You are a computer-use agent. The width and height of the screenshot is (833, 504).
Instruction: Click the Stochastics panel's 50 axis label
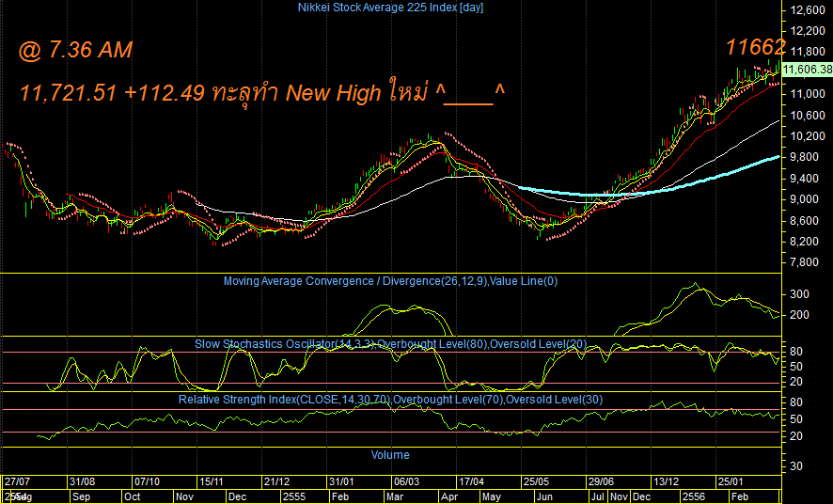point(796,367)
